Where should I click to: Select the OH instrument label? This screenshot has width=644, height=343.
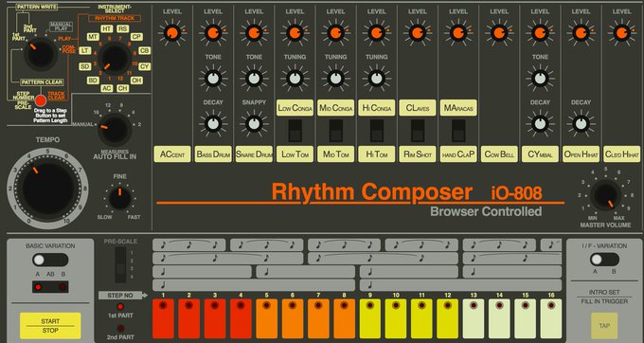tap(136, 81)
